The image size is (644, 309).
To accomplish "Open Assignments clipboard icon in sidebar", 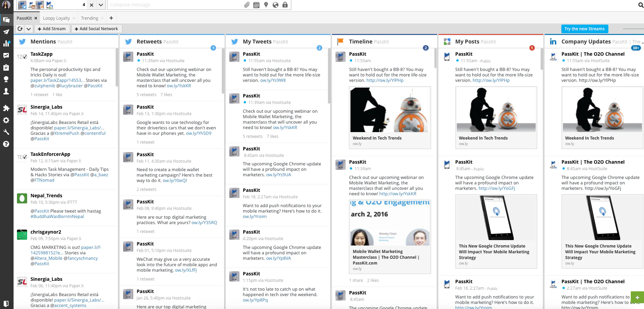I will [x=6, y=68].
